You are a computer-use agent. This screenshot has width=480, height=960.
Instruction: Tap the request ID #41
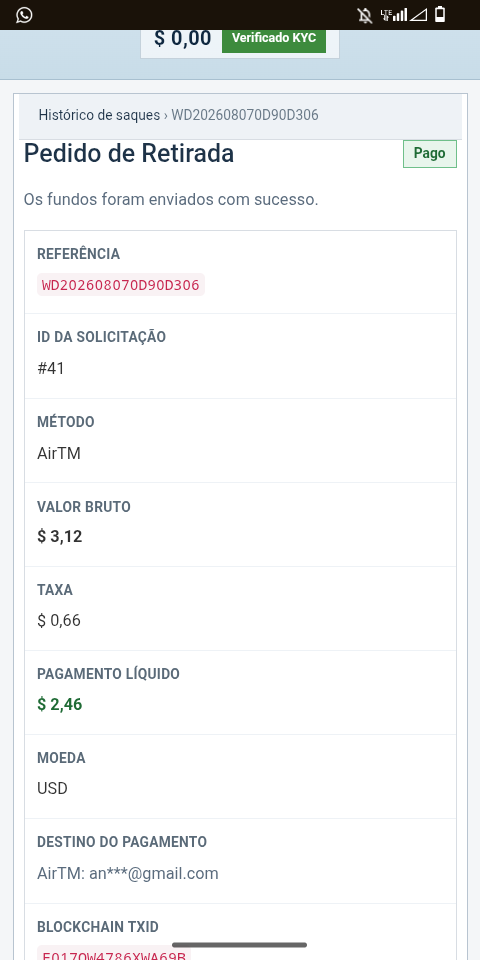(x=51, y=369)
